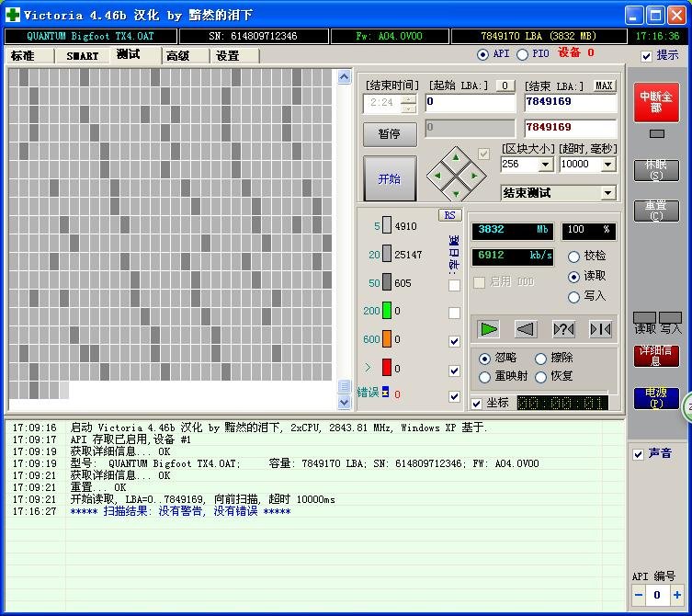Click the red 中断全部 button
Screen dimensions: 692x616
pyautogui.click(x=656, y=102)
